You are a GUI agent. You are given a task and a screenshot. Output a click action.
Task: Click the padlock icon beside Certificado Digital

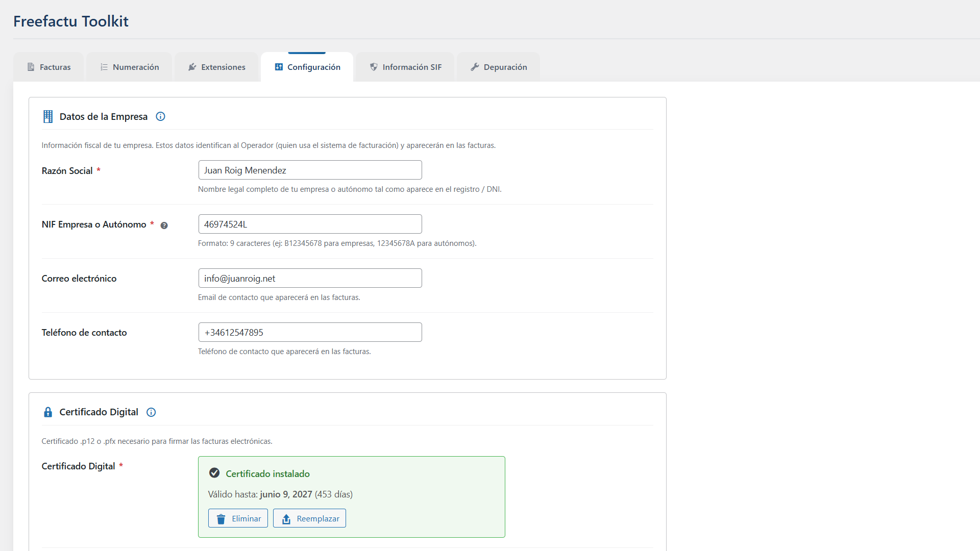coord(47,412)
